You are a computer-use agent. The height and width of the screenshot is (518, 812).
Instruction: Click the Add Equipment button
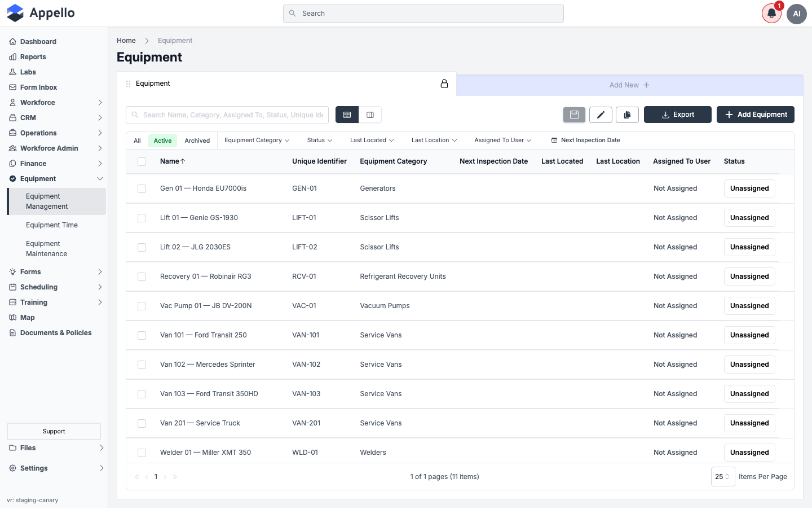[756, 115]
